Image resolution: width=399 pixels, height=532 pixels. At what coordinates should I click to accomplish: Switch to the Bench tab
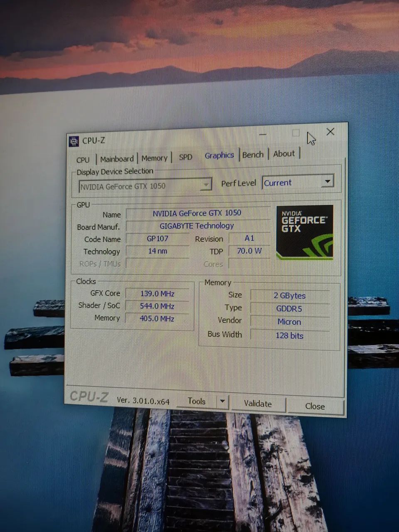coord(253,155)
